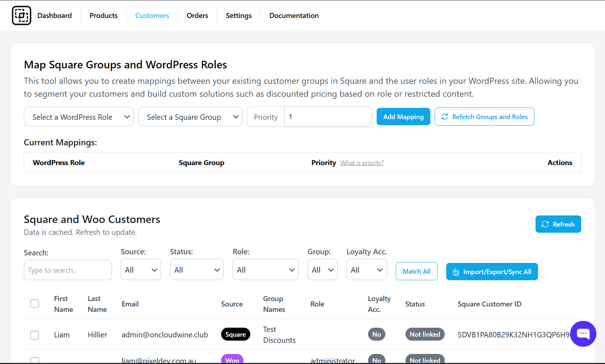Image resolution: width=605 pixels, height=364 pixels.
Task: Click the app logo icon
Action: pyautogui.click(x=22, y=15)
